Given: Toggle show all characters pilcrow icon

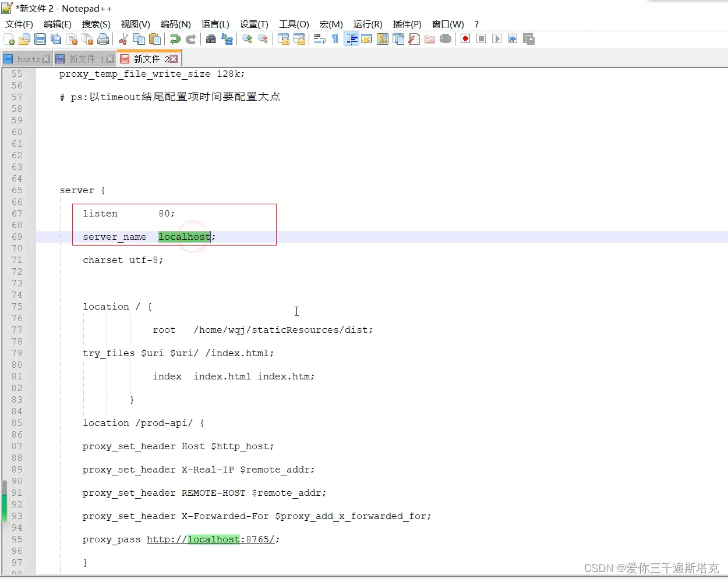Looking at the screenshot, I should point(335,39).
